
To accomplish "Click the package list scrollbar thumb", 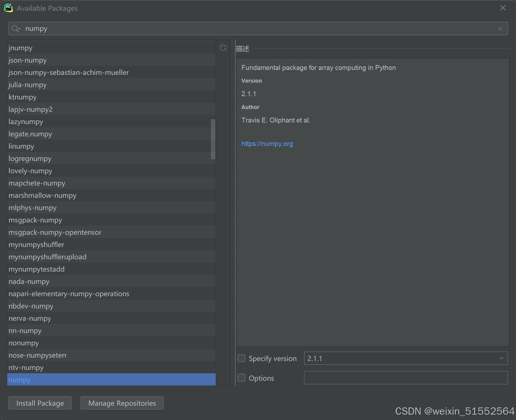I will pos(213,139).
